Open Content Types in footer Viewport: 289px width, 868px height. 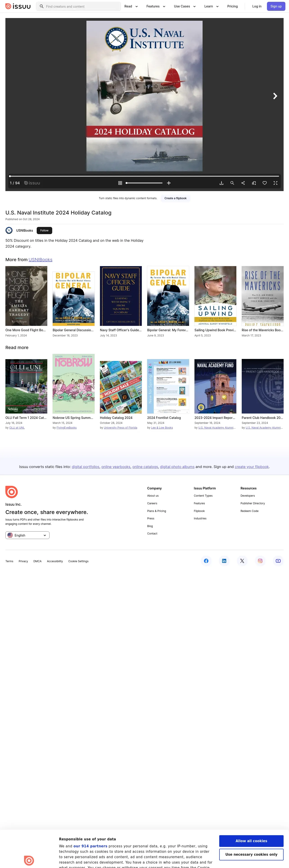[203, 496]
